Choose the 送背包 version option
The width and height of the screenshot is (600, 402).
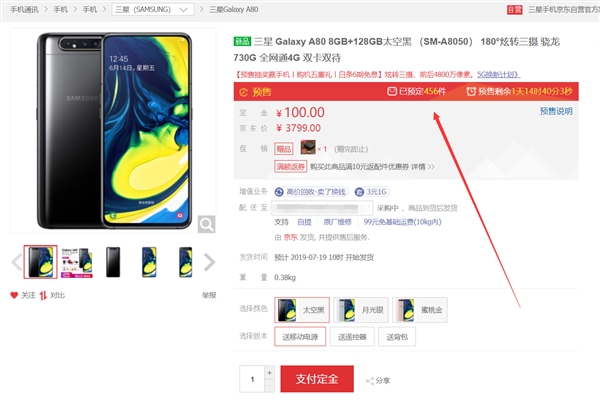(397, 337)
